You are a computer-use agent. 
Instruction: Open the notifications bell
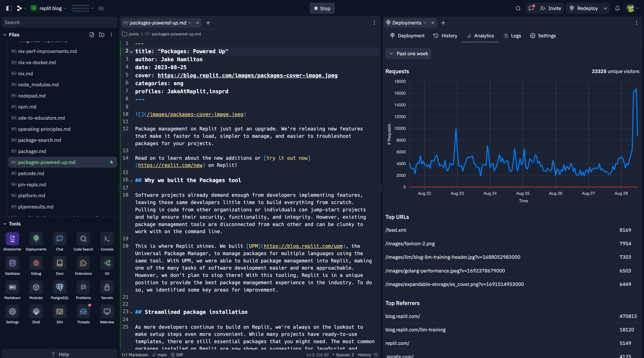tap(617, 8)
